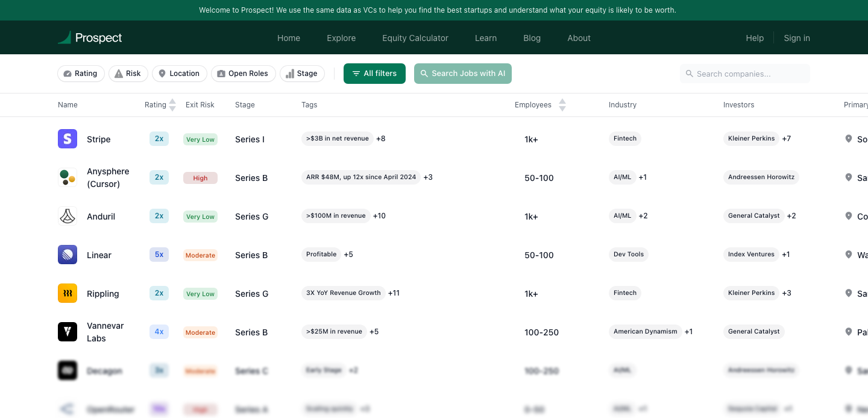Screen dimensions: 868x418
Task: Click 'ARR $48M, up 12x since April 2024' tag
Action: tap(361, 177)
